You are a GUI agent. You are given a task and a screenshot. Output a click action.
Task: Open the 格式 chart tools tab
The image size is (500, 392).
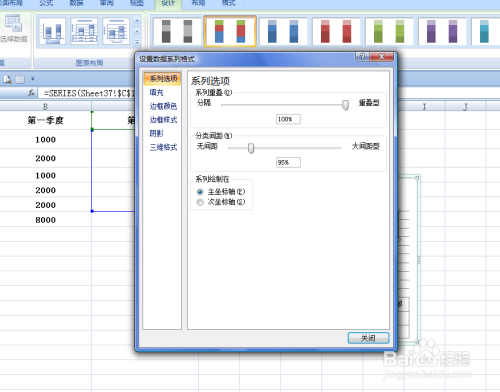tap(229, 3)
